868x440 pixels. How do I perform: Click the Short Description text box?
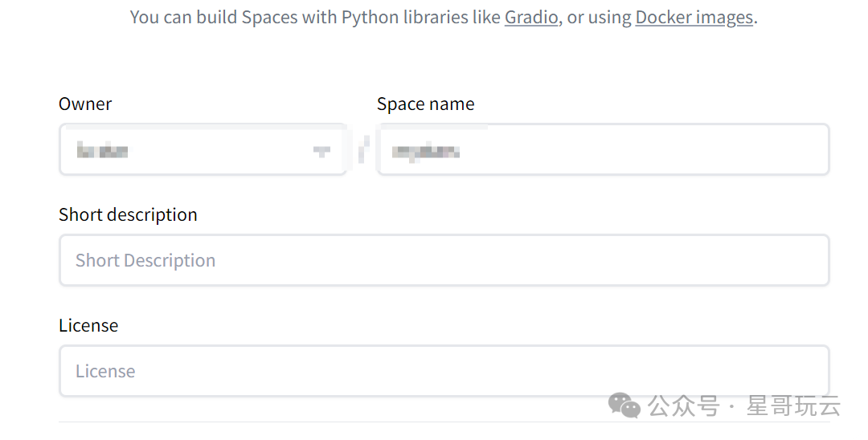pos(444,260)
